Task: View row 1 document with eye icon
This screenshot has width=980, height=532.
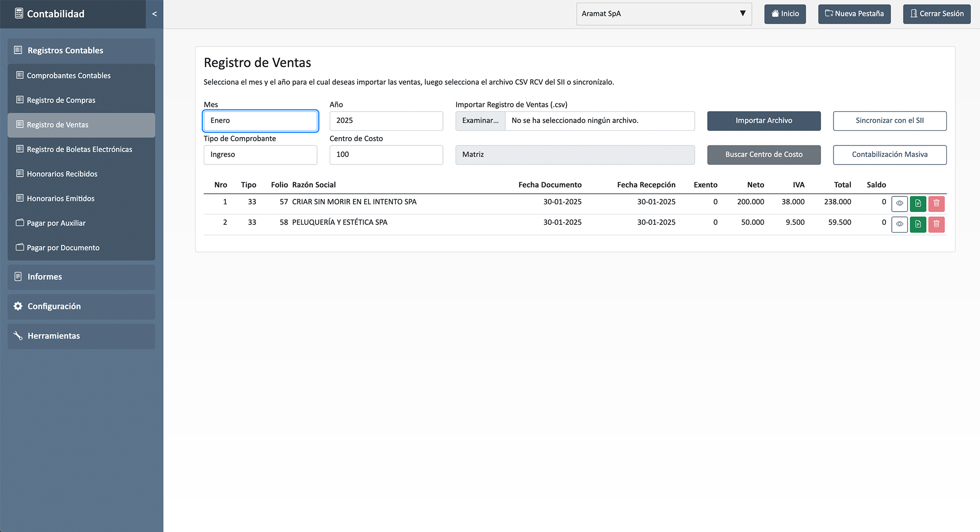Action: 899,203
